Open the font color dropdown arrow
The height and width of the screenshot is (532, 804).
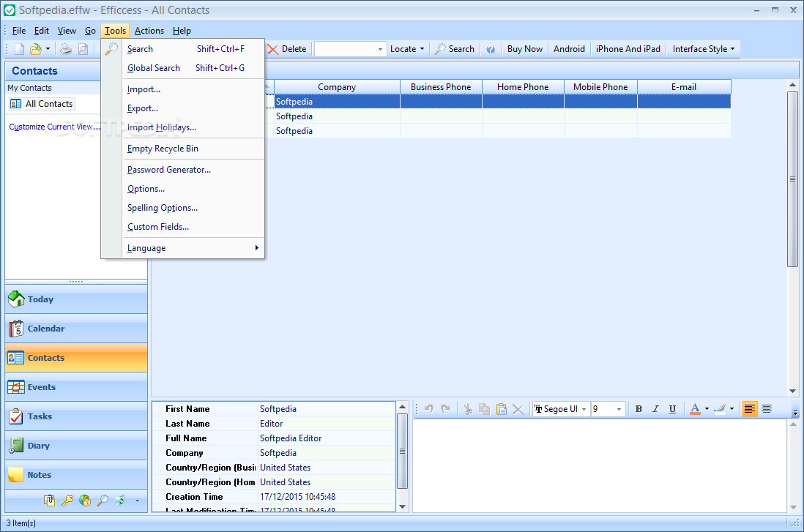click(707, 409)
